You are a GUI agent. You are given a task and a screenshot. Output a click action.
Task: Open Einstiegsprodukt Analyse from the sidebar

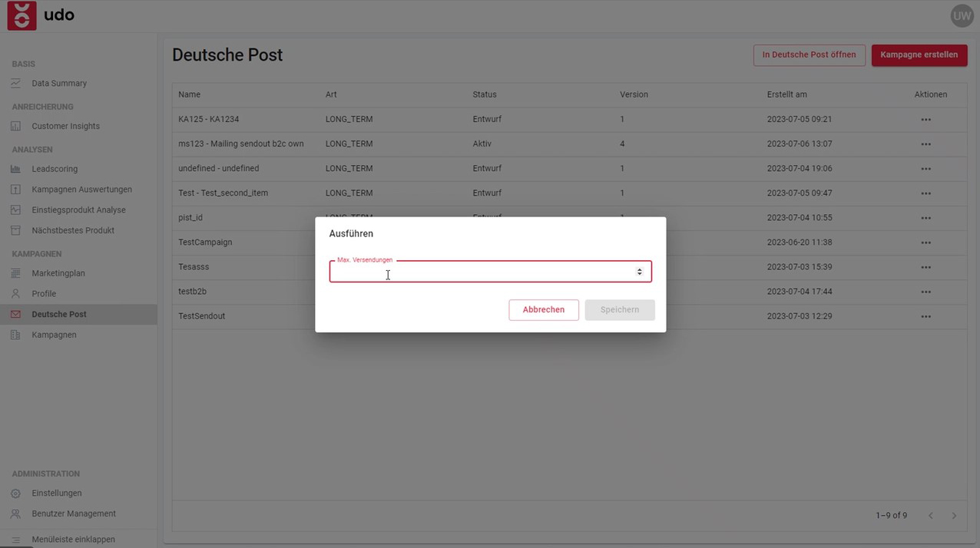pyautogui.click(x=79, y=210)
